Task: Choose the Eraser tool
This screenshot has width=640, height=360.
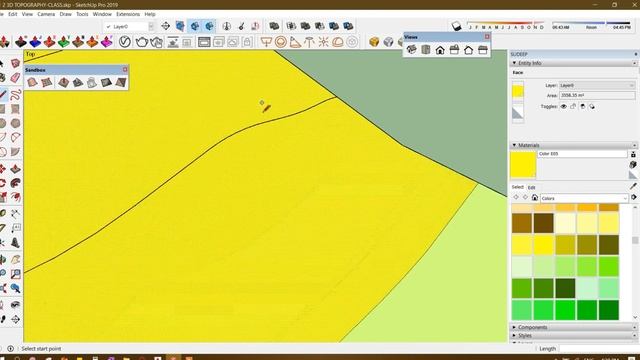Action: coord(16,78)
